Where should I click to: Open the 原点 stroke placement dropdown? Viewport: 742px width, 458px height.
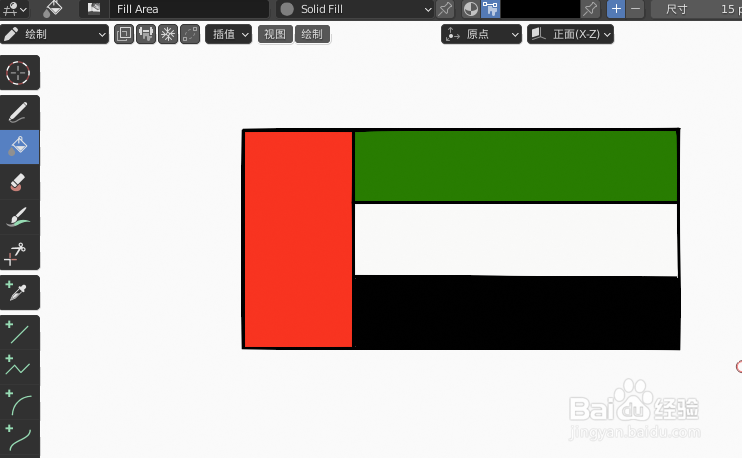(481, 34)
